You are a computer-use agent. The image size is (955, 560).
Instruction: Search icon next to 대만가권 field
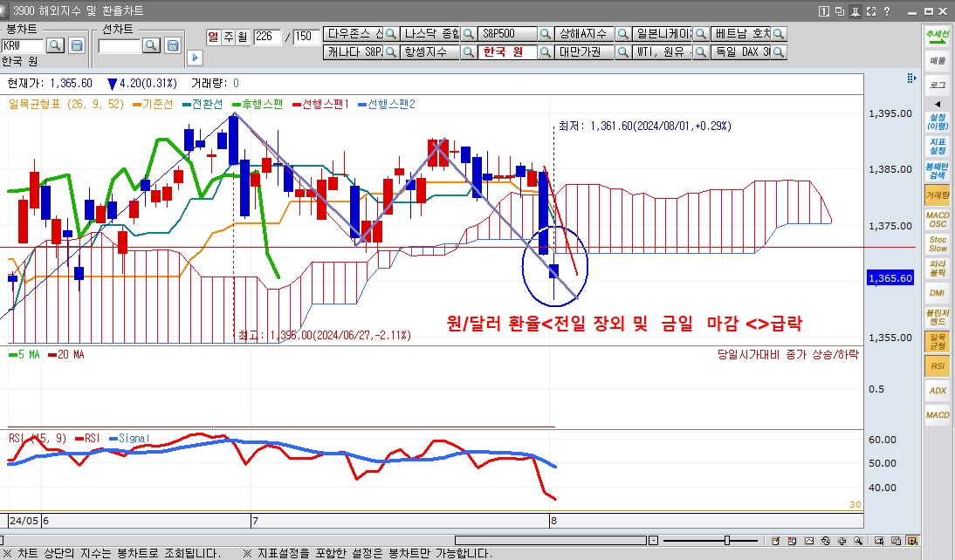coord(623,52)
